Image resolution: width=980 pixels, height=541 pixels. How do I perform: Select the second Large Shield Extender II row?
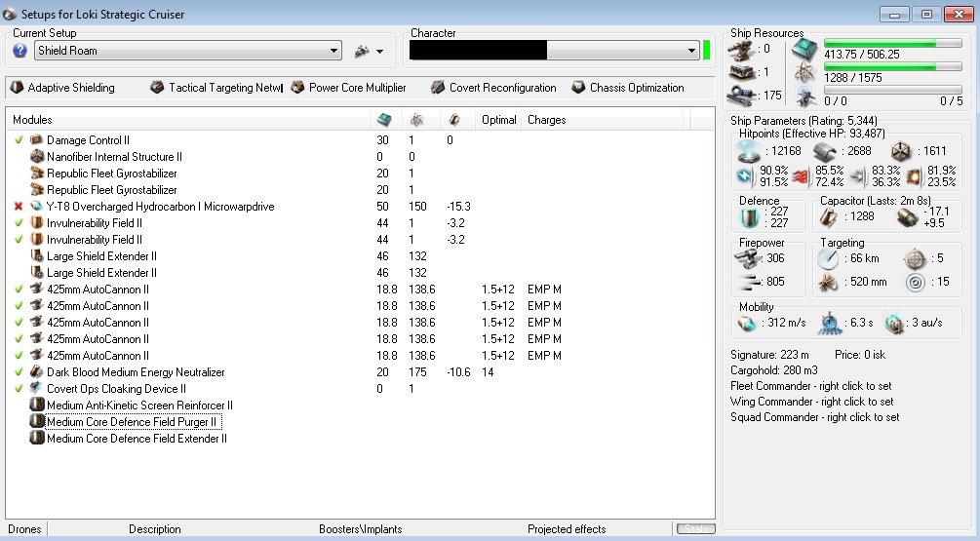[360, 273]
